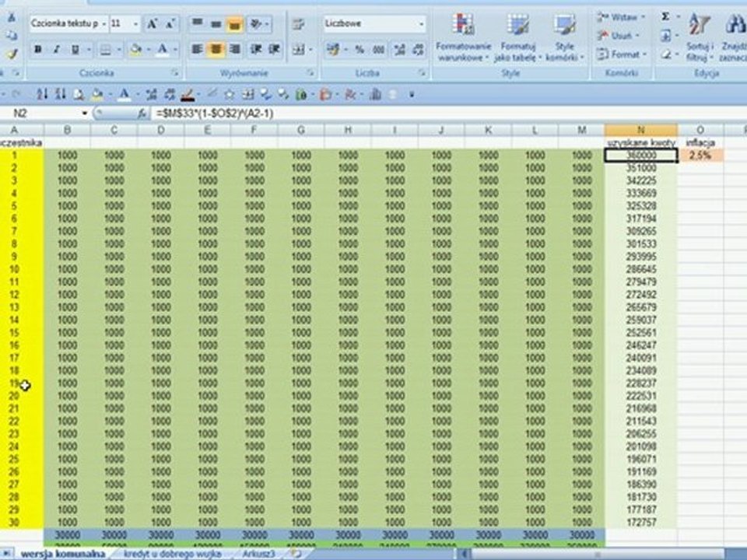The image size is (747, 560).
Task: Open the Liczbowe number format dropdown
Action: (422, 23)
